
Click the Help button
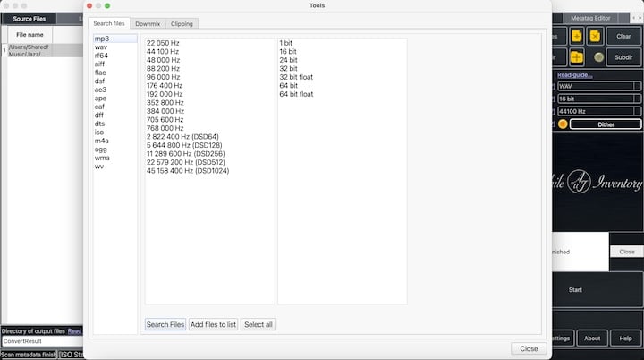click(625, 339)
